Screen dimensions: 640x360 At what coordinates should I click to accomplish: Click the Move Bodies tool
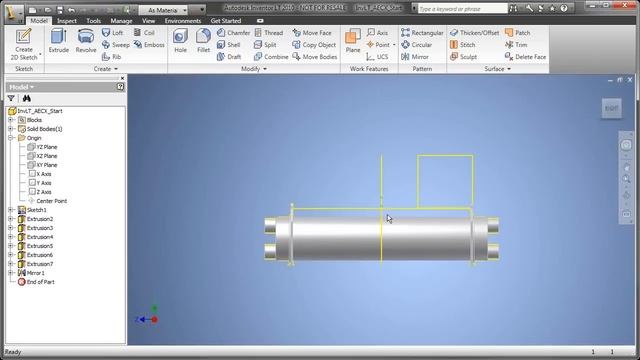pyautogui.click(x=315, y=57)
